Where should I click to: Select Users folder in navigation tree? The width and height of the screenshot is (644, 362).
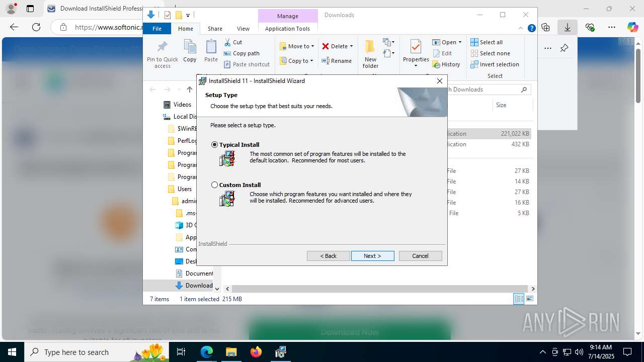[180, 189]
